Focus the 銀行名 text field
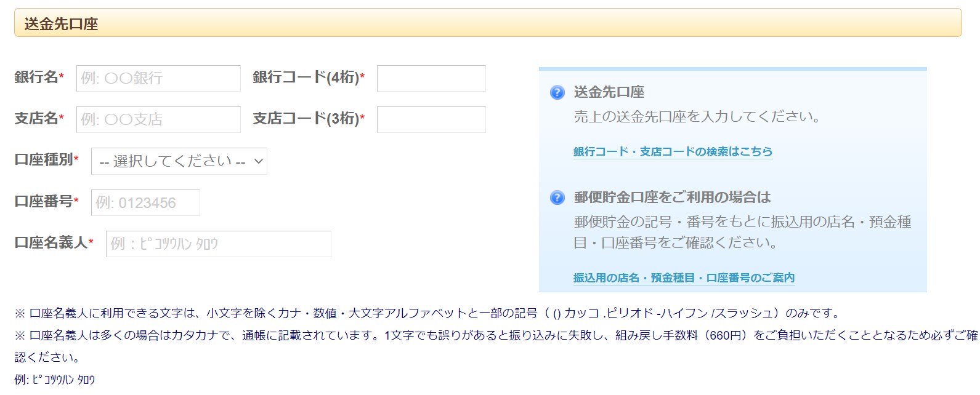Viewport: 980px width, 395px height. (x=158, y=78)
